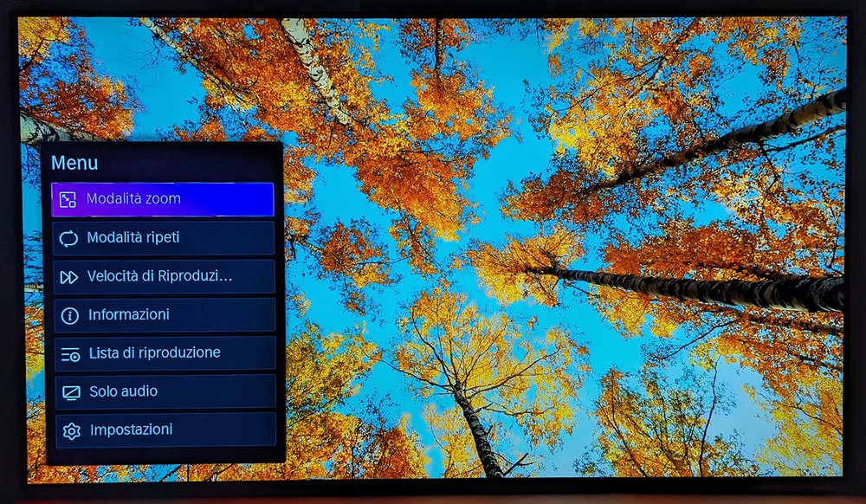The width and height of the screenshot is (866, 504).
Task: Click the settings gear icon
Action: coord(72,430)
